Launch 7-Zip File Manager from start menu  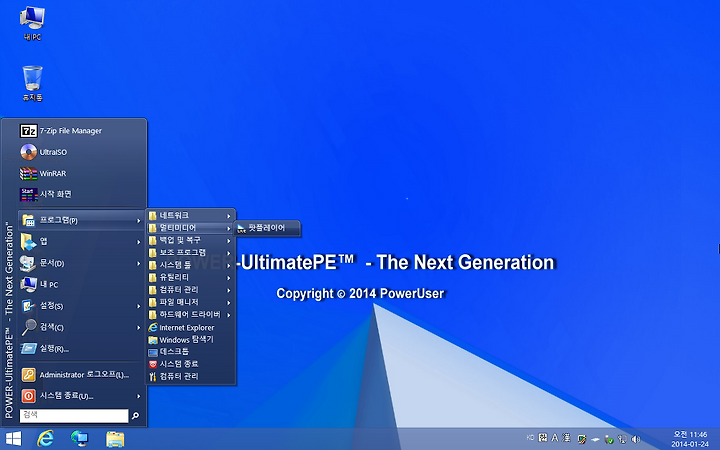point(82,131)
